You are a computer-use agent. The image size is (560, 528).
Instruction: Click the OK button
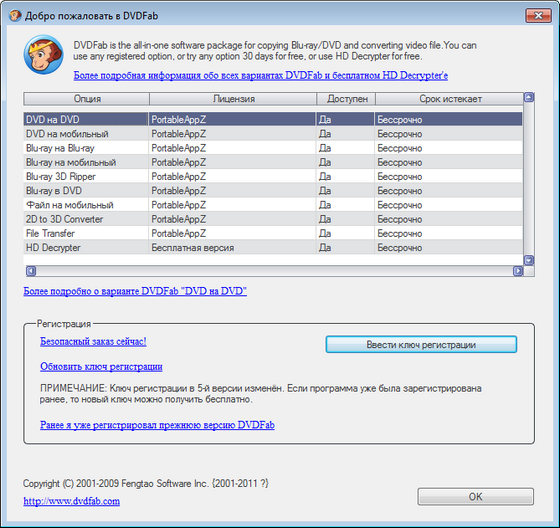[475, 497]
